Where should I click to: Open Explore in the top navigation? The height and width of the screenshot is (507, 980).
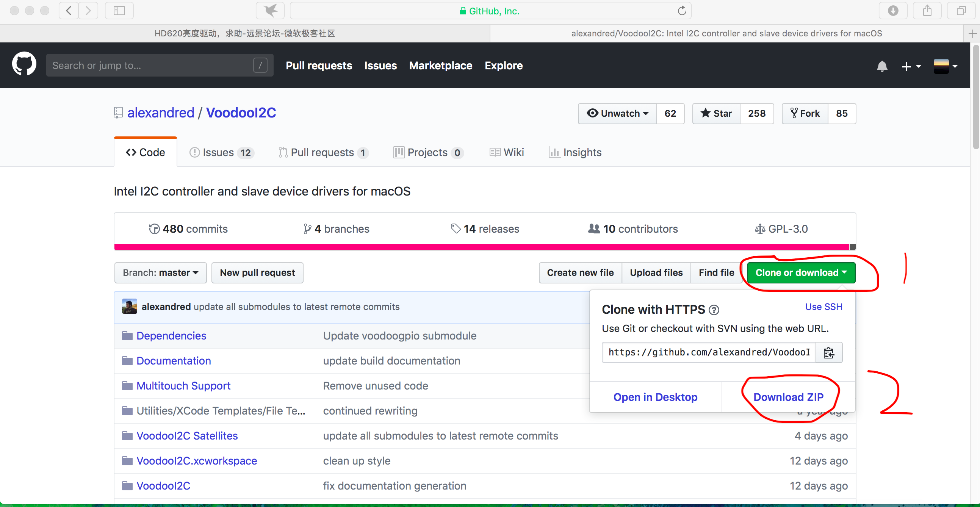tap(503, 66)
